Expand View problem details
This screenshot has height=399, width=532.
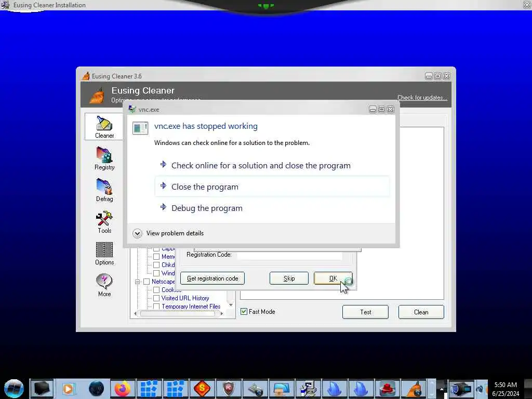[137, 233]
